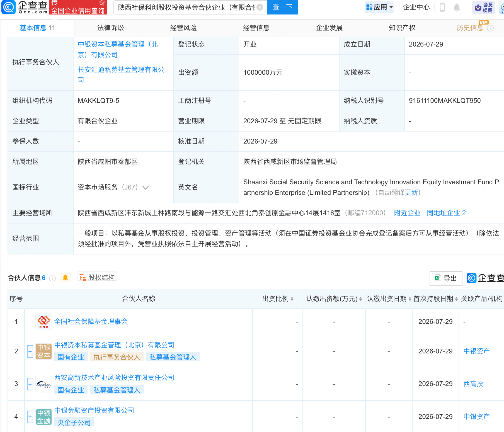Clear the search box text

click(260, 7)
